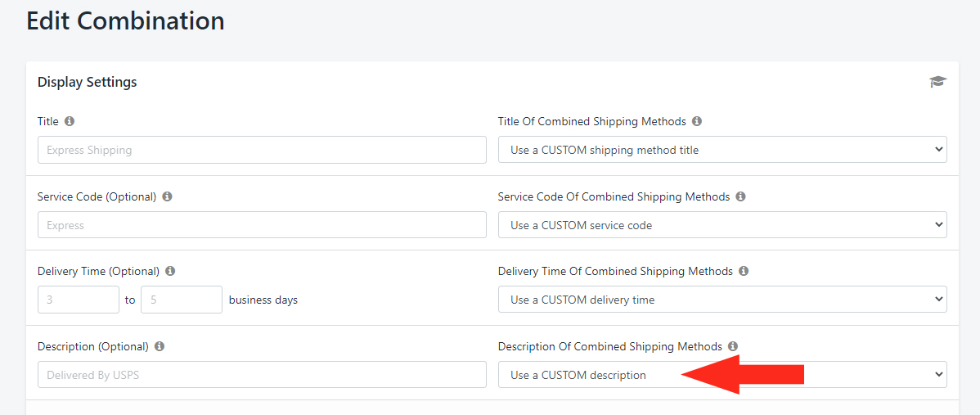The image size is (980, 415).
Task: Click the minimum delivery days field
Action: click(79, 300)
